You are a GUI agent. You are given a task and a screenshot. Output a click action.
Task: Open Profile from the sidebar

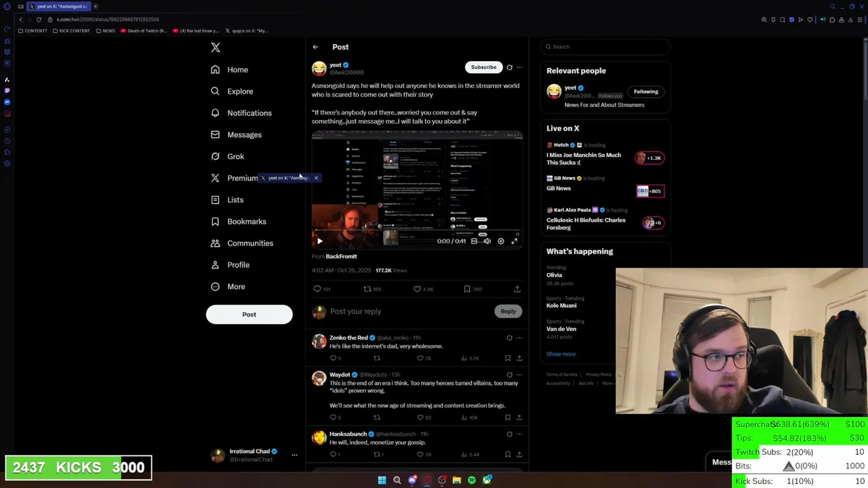(230, 265)
